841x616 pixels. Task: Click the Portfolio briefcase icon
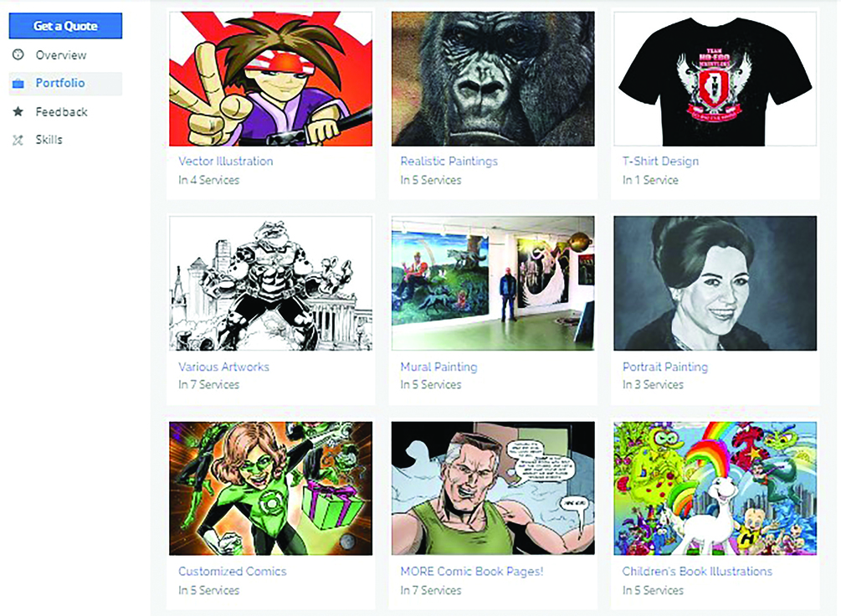[18, 83]
